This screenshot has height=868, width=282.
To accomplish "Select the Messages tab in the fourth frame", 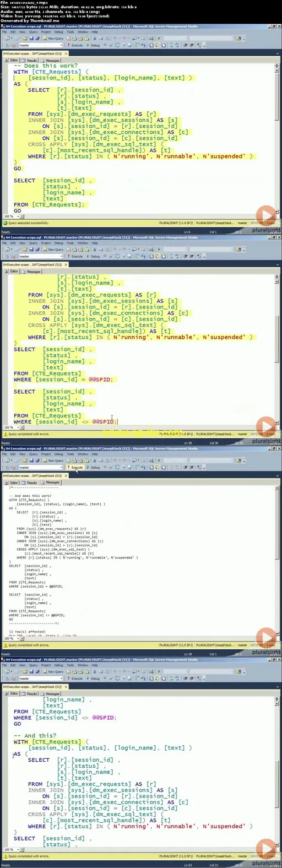I will click(x=51, y=693).
